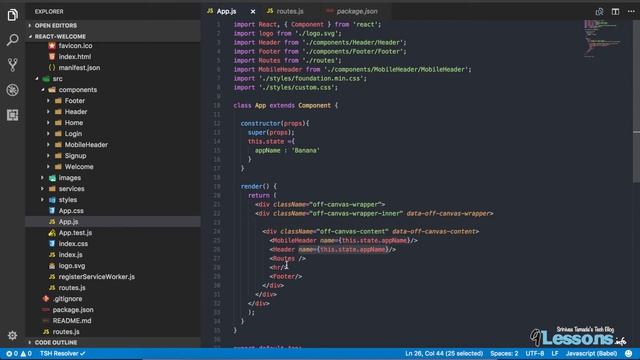The height and width of the screenshot is (360, 640).
Task: Change language mode from Javascript (Babel)
Action: coord(591,353)
